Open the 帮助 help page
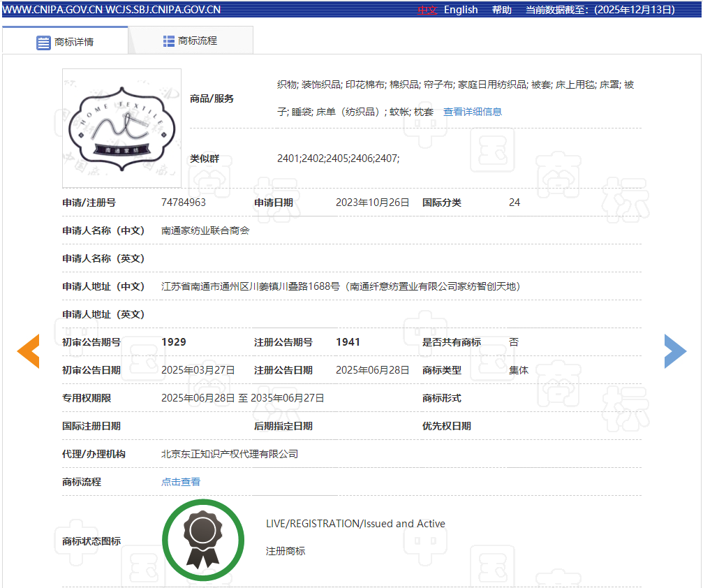703x588 pixels. click(x=501, y=10)
